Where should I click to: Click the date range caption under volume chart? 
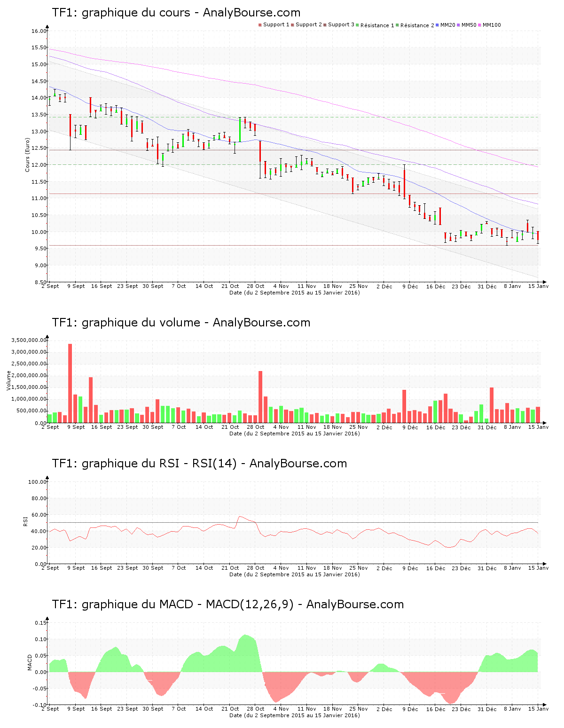[295, 434]
